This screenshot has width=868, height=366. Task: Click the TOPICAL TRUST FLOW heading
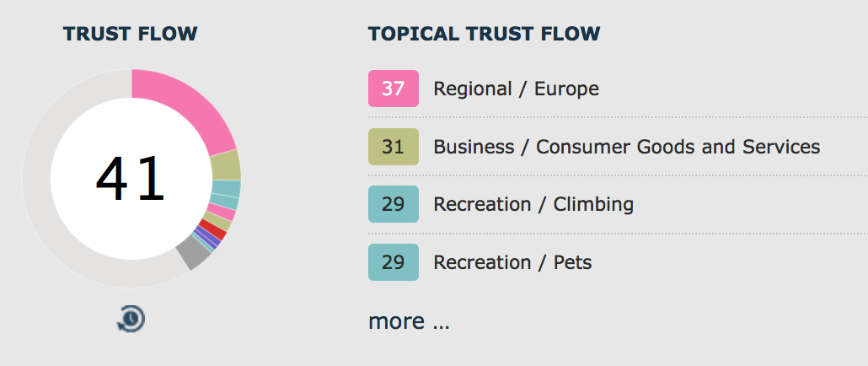[484, 34]
